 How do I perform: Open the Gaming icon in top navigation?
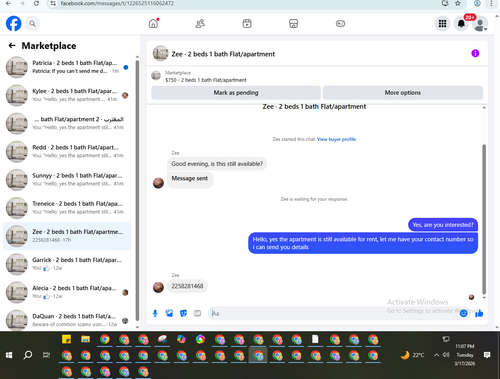click(x=340, y=24)
